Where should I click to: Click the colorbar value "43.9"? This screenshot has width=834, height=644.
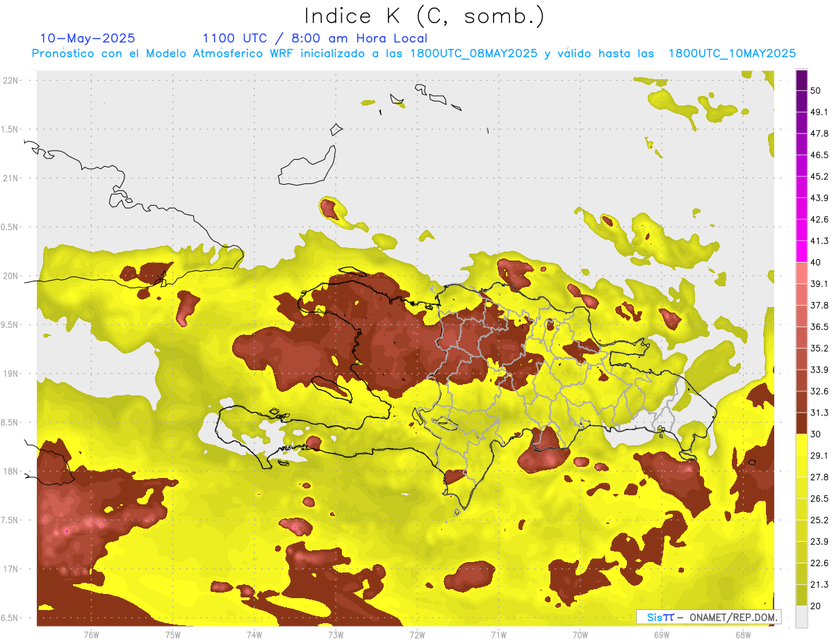pyautogui.click(x=819, y=198)
